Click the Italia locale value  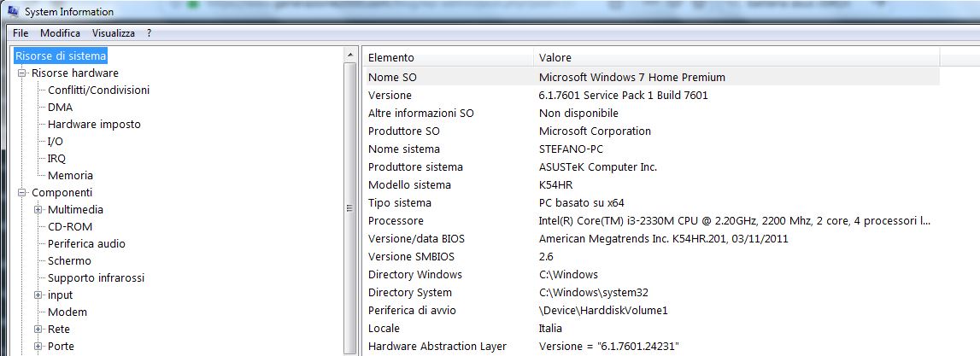tap(550, 329)
